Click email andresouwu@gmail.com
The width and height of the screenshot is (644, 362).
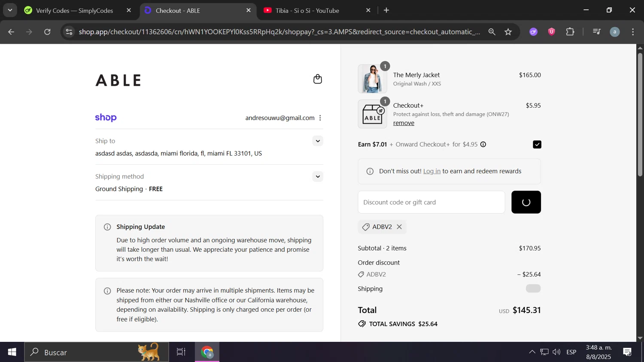[280, 118]
